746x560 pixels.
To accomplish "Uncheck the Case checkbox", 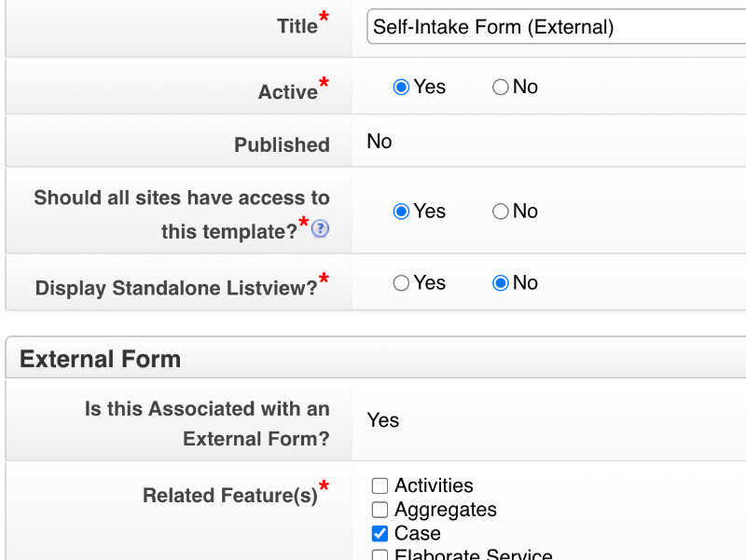I will (380, 533).
